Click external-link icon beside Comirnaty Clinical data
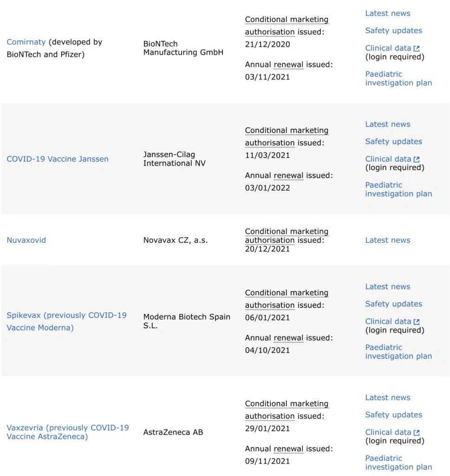Viewport: 450px width, 476px height. coord(417,48)
